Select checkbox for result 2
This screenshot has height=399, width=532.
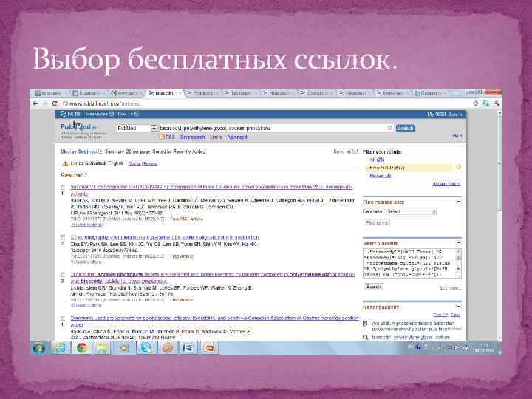[x=63, y=237]
